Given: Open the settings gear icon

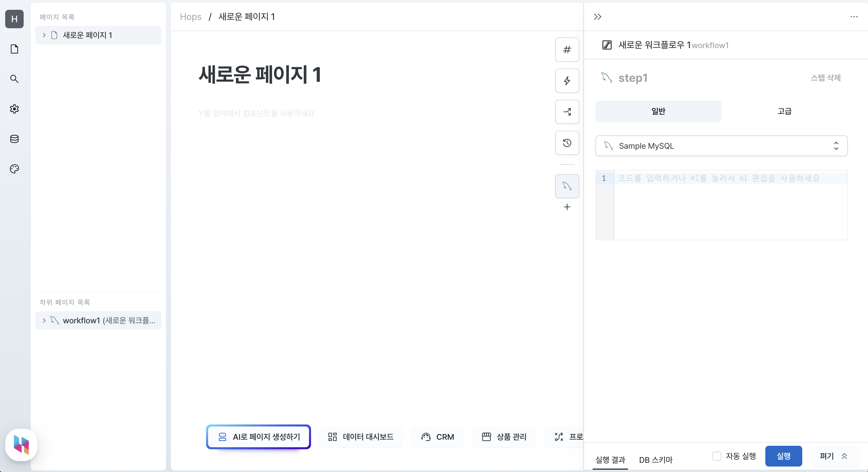Looking at the screenshot, I should [14, 109].
